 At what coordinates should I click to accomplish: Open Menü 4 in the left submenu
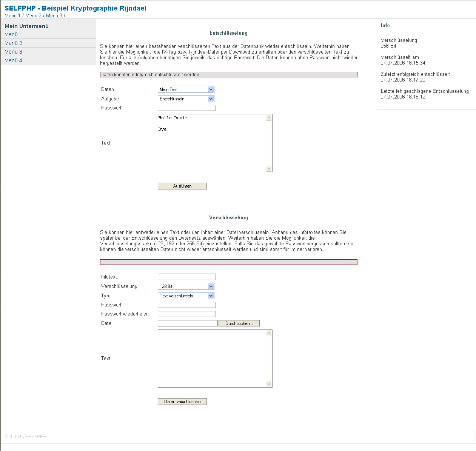click(x=13, y=60)
